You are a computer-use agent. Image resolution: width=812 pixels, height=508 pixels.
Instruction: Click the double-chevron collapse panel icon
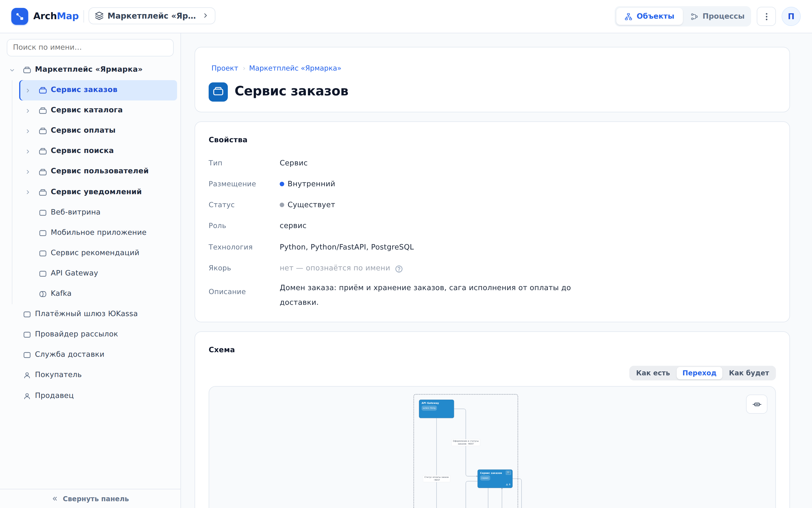55,499
